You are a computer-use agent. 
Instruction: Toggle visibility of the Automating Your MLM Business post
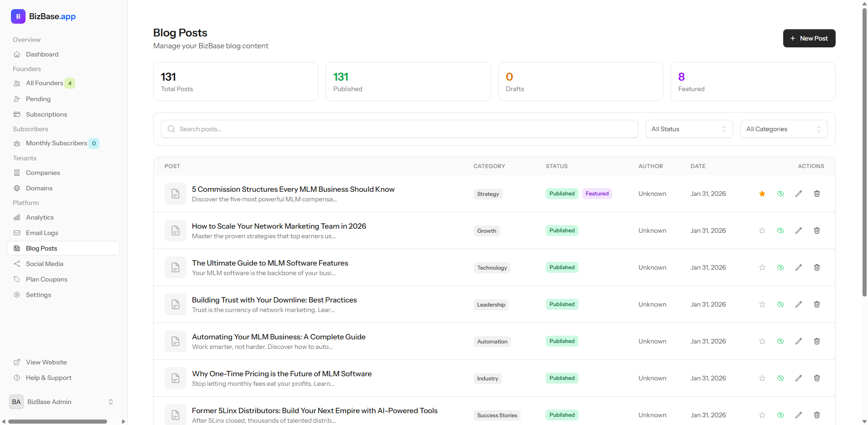pyautogui.click(x=780, y=341)
